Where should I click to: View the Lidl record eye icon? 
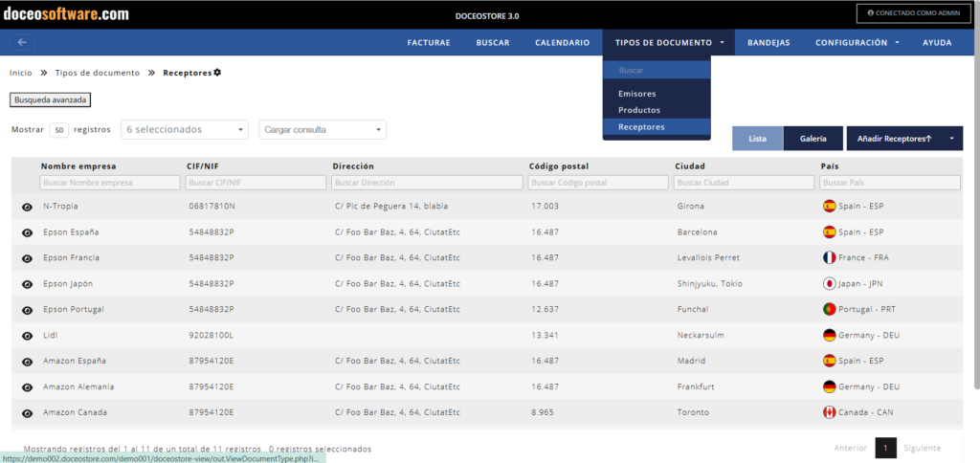27,336
